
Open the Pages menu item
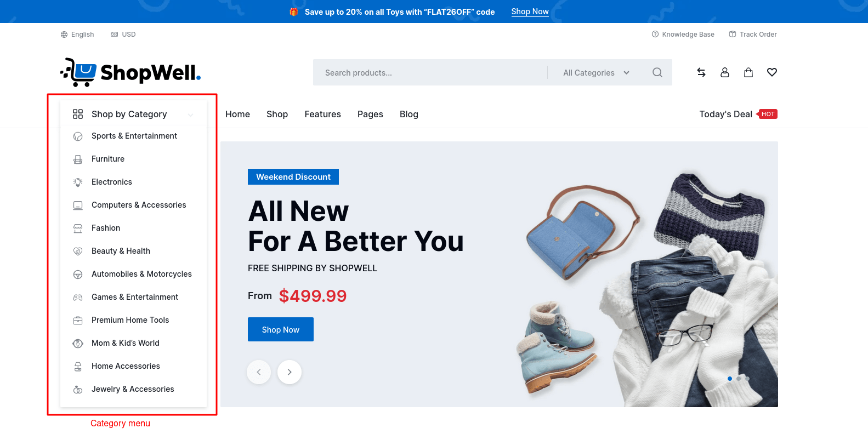tap(370, 114)
